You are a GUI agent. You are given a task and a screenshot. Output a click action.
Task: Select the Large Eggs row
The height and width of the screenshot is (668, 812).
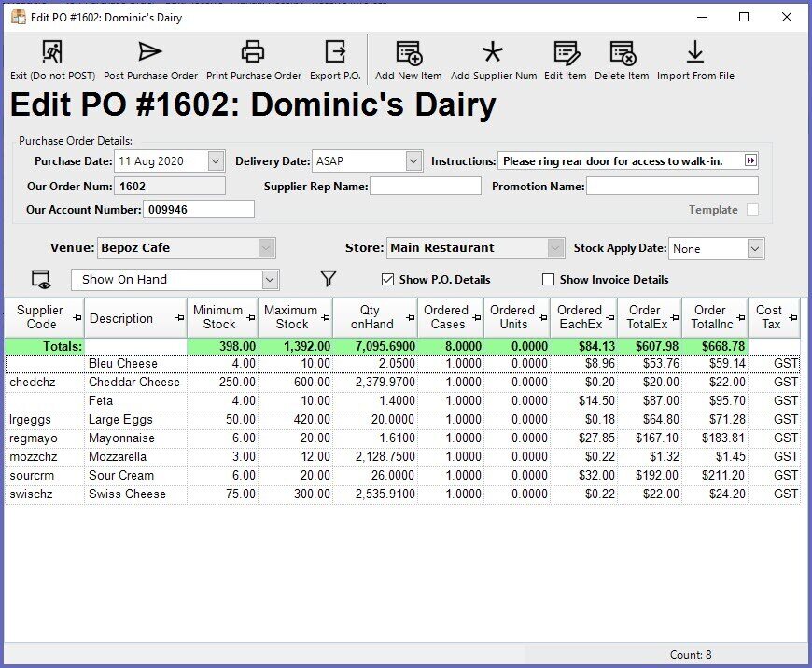(x=402, y=420)
